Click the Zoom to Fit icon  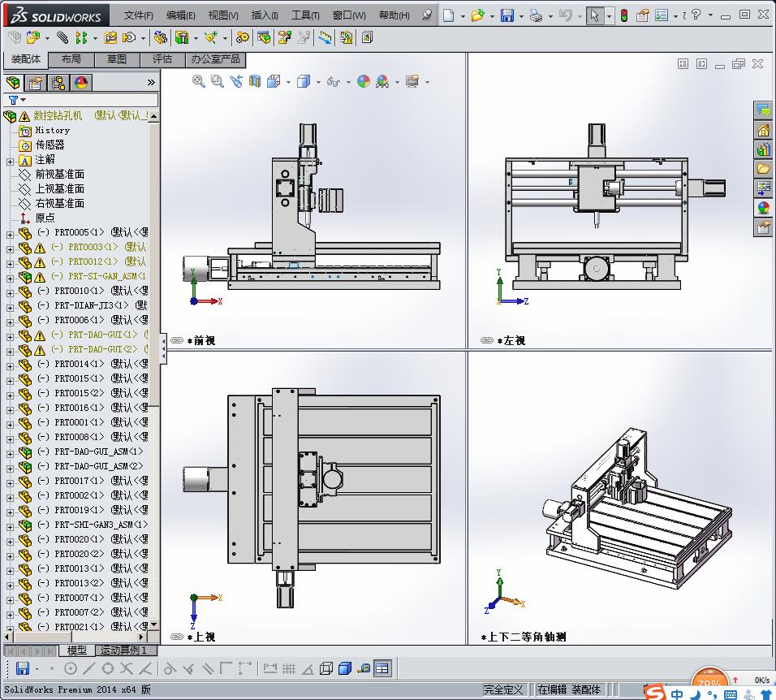pyautogui.click(x=199, y=81)
